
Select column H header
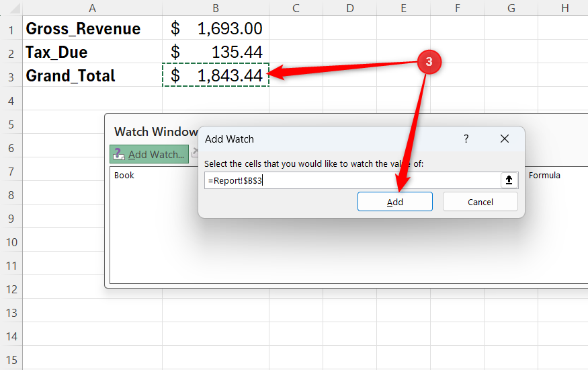[564, 8]
